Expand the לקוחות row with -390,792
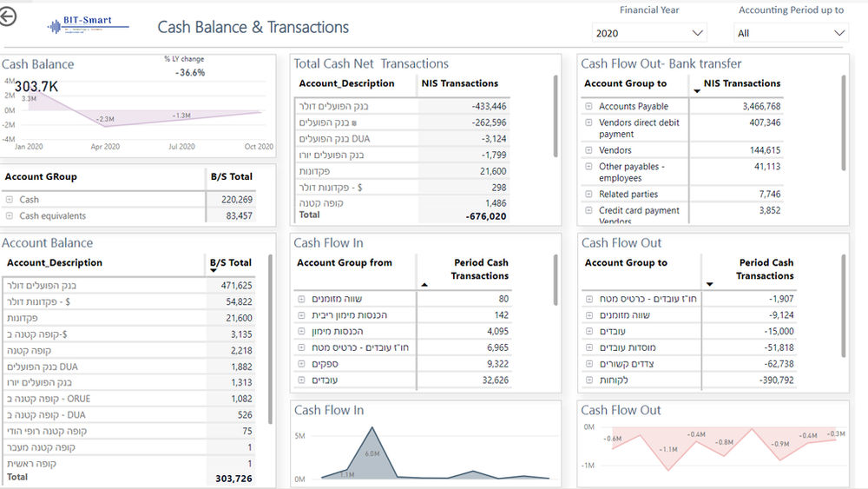Image resolution: width=868 pixels, height=489 pixels. 589,380
